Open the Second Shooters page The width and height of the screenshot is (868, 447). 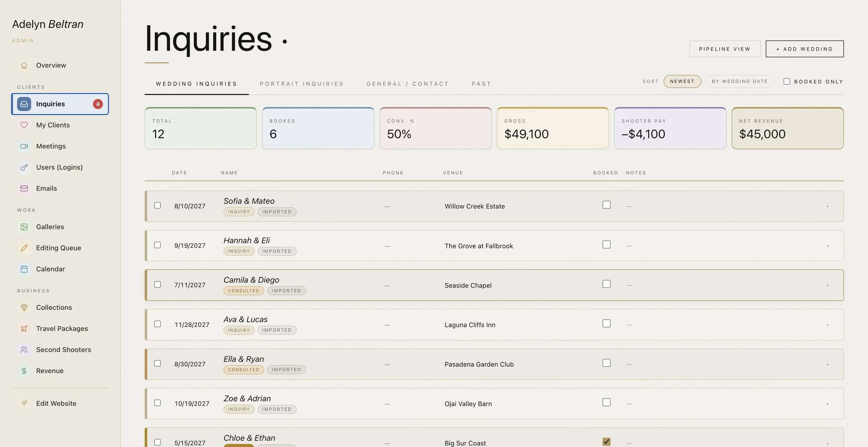point(60,350)
